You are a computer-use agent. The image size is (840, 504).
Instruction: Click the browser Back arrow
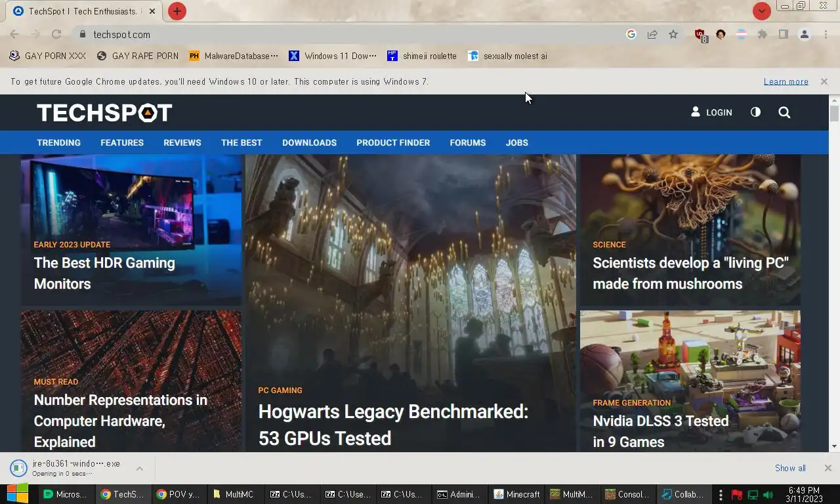14,34
